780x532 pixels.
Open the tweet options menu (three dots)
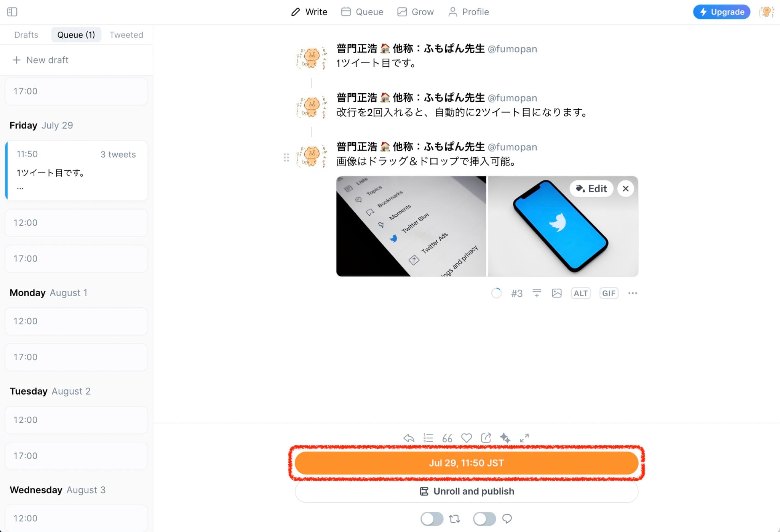click(633, 293)
